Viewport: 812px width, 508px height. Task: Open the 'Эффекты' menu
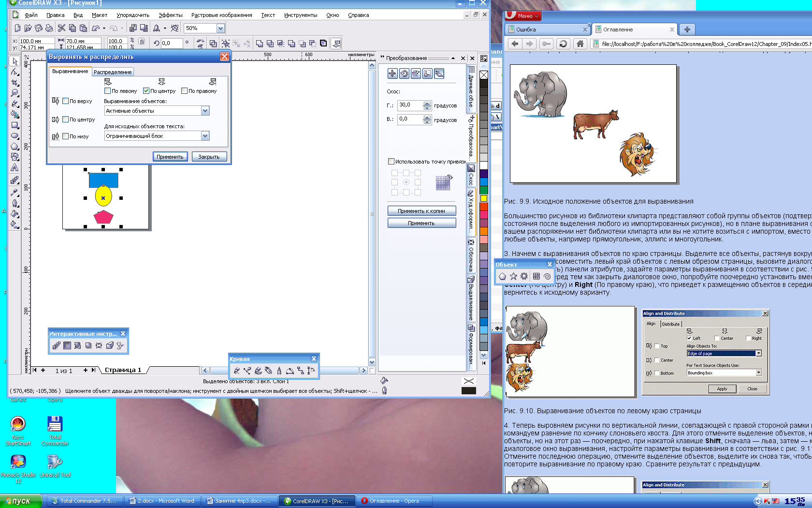point(171,15)
